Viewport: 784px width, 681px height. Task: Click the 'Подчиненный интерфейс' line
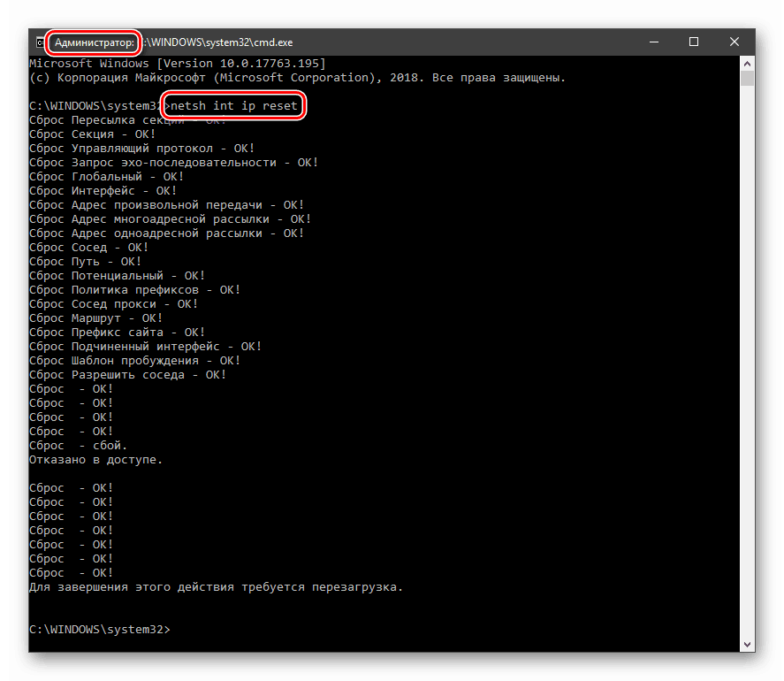point(146,347)
